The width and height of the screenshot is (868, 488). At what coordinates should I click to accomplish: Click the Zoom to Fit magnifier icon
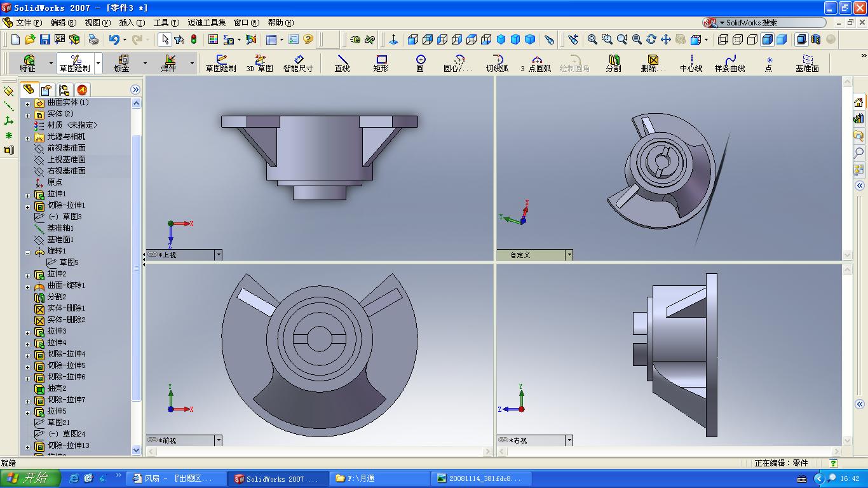[x=592, y=39]
